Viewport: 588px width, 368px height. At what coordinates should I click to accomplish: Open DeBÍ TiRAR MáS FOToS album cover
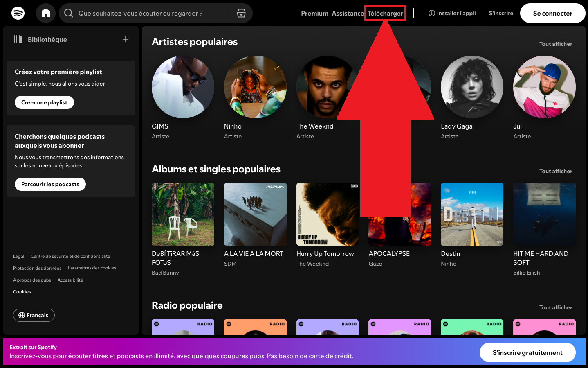click(183, 214)
